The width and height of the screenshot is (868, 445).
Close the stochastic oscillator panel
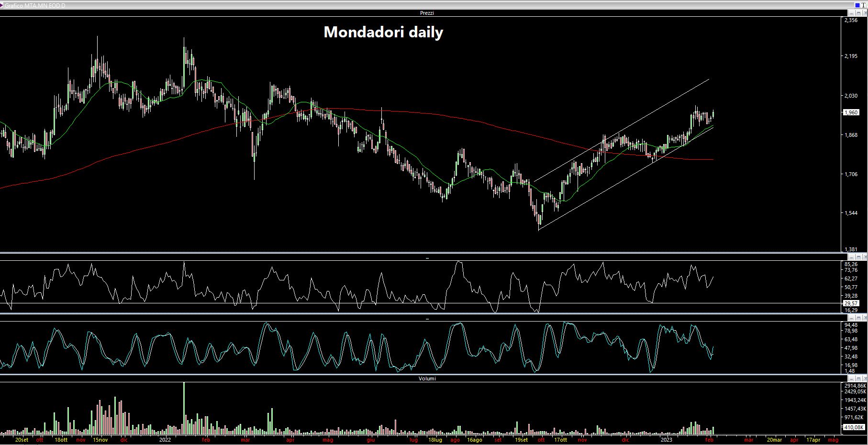tap(865, 318)
